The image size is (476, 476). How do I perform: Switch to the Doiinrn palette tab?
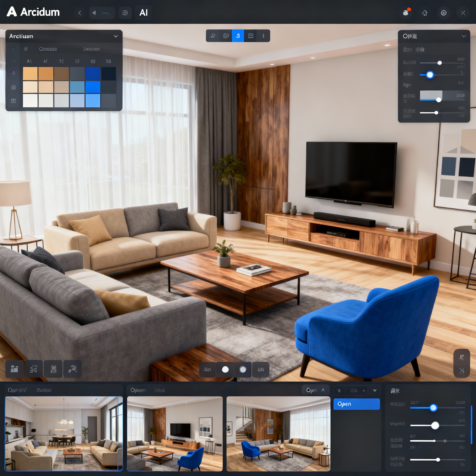91,49
